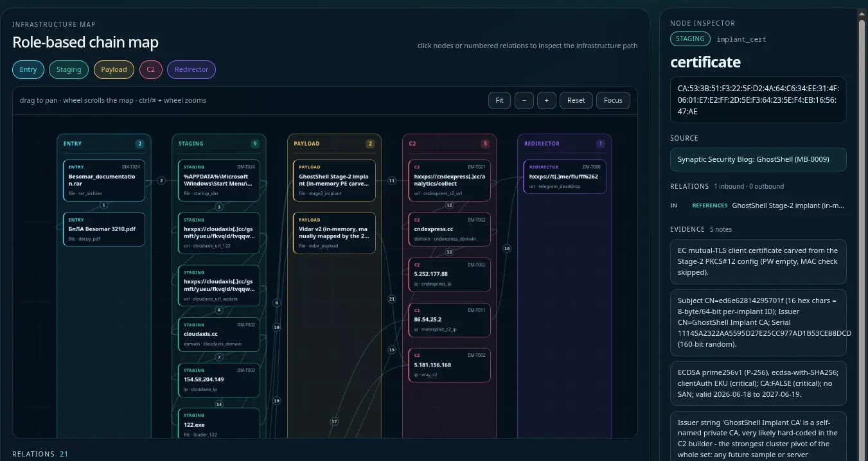Toggle the Entry role filter chip
This screenshot has height=461, width=868.
28,69
